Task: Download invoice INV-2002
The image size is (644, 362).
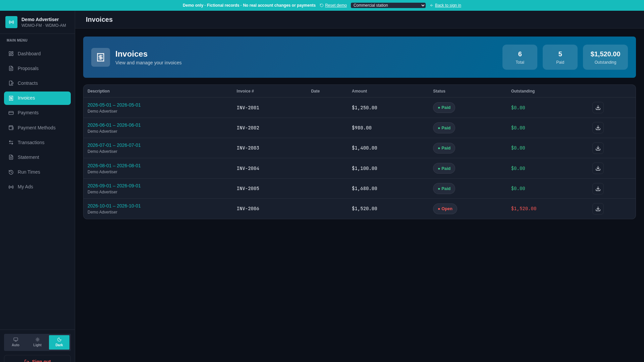Action: (x=598, y=128)
